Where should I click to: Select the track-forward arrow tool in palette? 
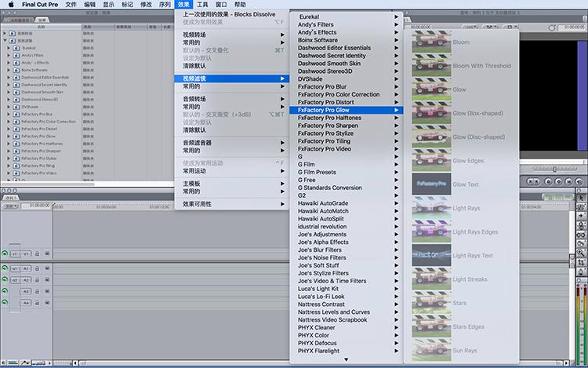pyautogui.click(x=581, y=216)
